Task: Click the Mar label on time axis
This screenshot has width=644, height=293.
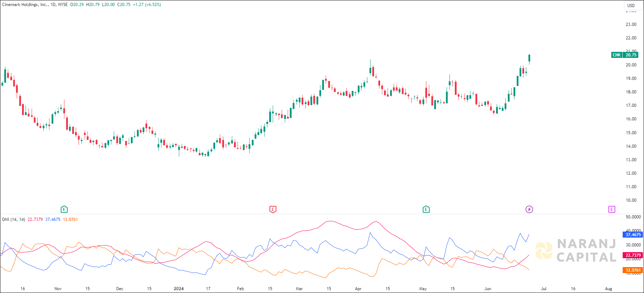Action: pos(299,289)
